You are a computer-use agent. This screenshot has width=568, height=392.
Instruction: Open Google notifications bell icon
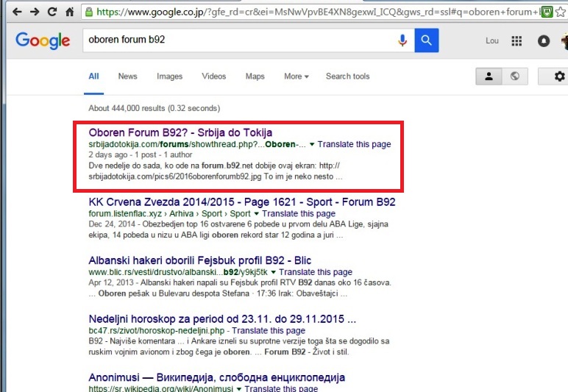[x=544, y=40]
